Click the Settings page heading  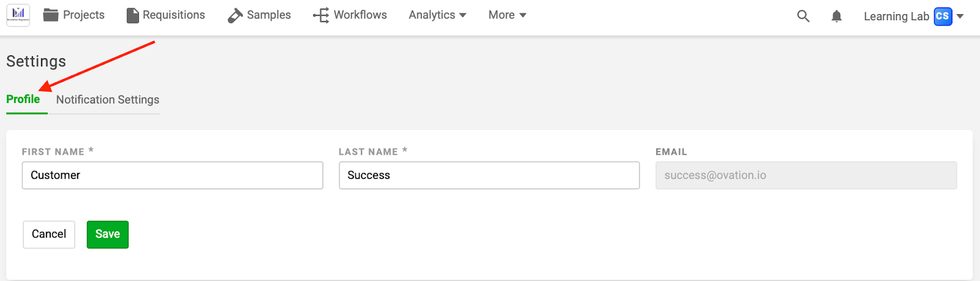36,61
